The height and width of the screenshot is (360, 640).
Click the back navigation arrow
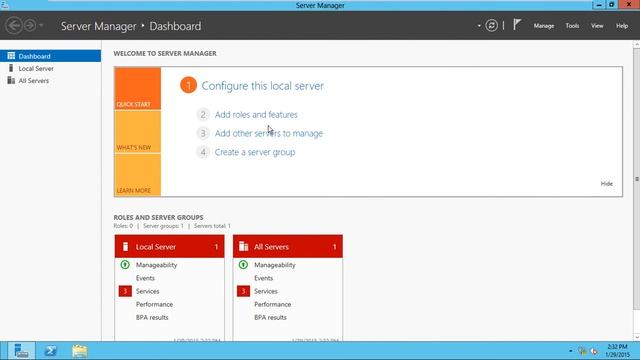[x=14, y=26]
